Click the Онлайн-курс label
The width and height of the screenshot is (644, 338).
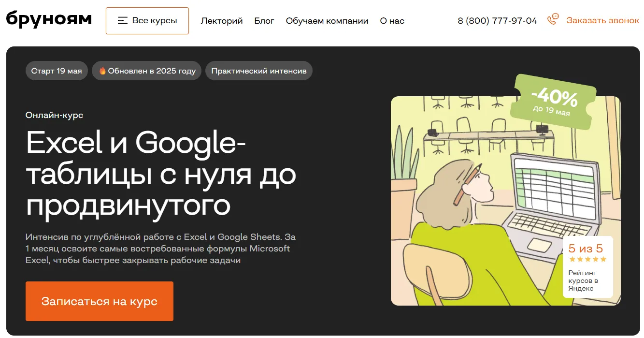[55, 115]
